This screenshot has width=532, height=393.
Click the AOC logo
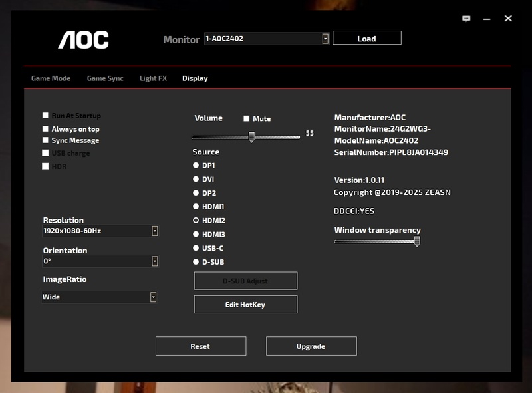click(84, 40)
